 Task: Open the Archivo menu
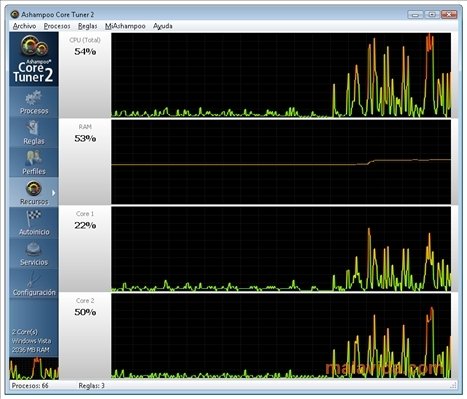tap(24, 26)
